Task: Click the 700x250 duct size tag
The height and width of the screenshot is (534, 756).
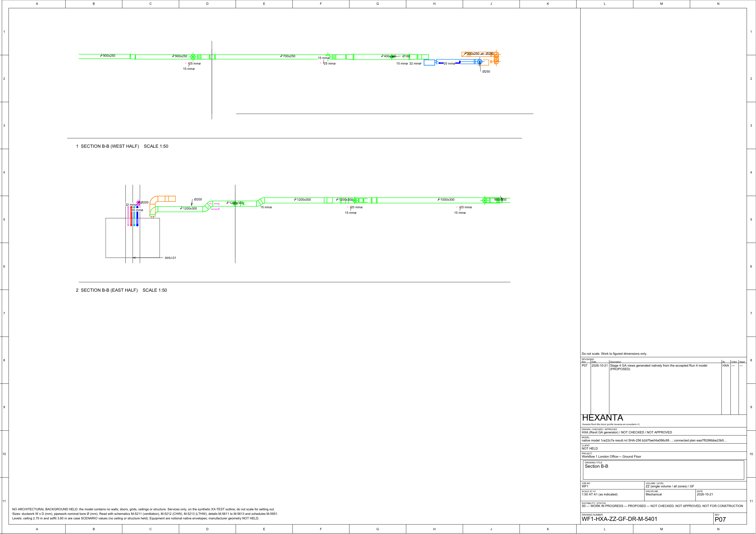Action: point(289,56)
